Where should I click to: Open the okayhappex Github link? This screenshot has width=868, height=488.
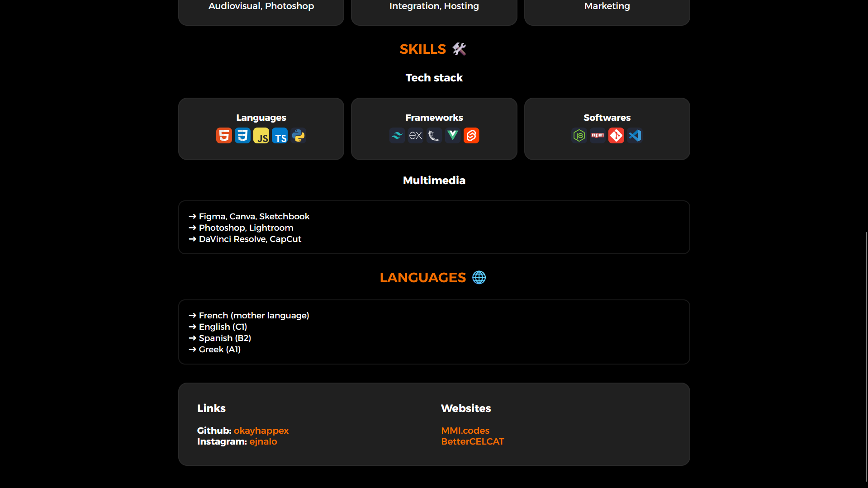click(x=261, y=431)
